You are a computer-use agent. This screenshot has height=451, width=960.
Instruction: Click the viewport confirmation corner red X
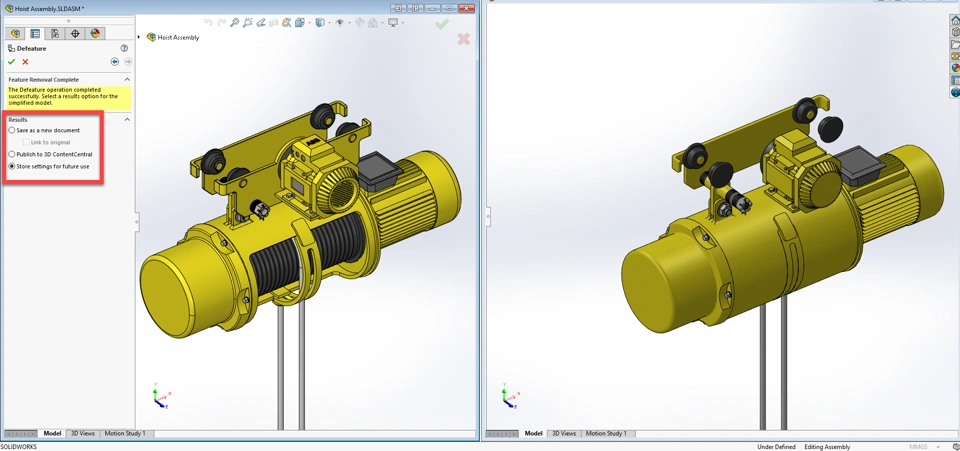click(x=463, y=39)
